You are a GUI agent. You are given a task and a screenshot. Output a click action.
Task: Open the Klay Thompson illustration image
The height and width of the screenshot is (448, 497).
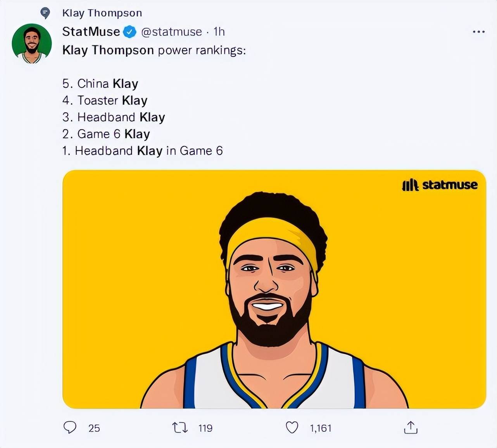(274, 289)
